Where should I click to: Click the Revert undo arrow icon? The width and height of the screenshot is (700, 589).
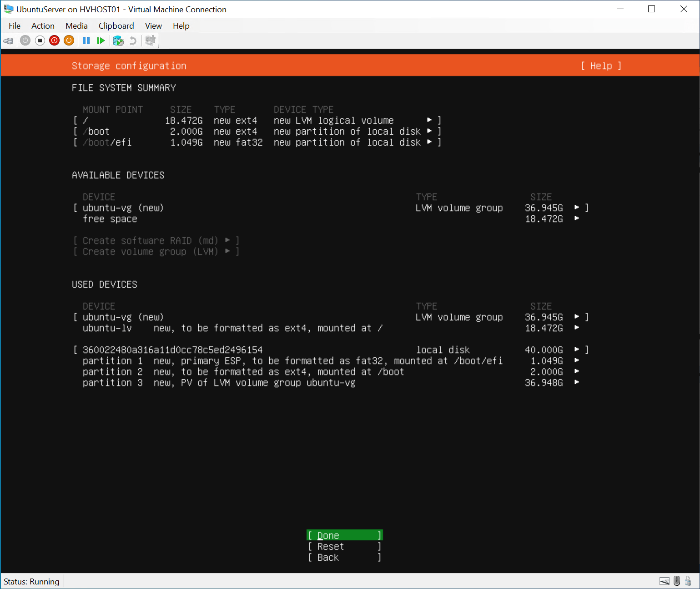click(133, 41)
